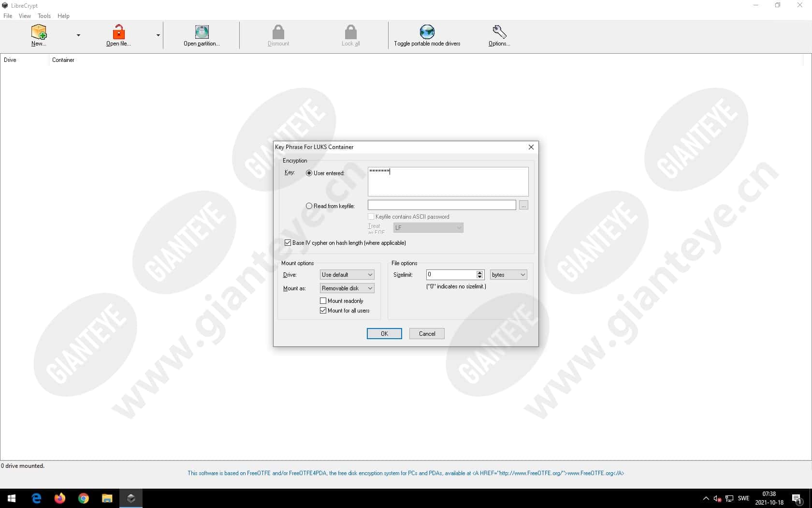Select the User entered radio button

click(309, 173)
